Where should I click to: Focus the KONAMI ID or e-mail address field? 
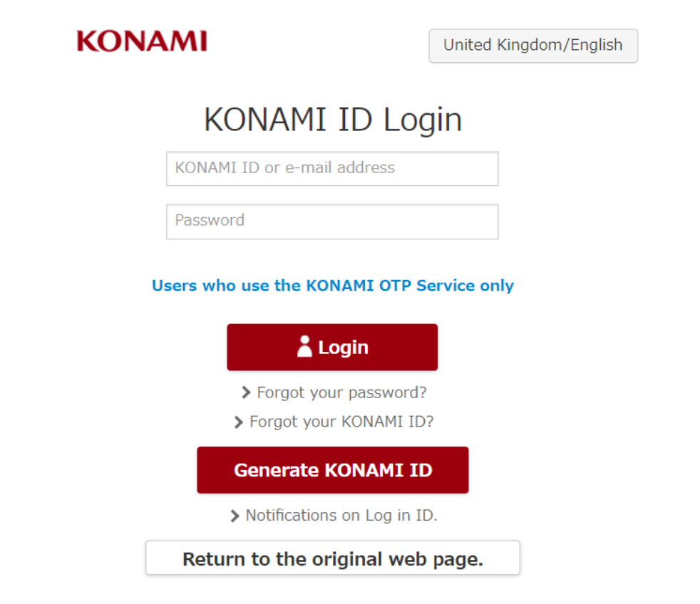click(x=332, y=169)
